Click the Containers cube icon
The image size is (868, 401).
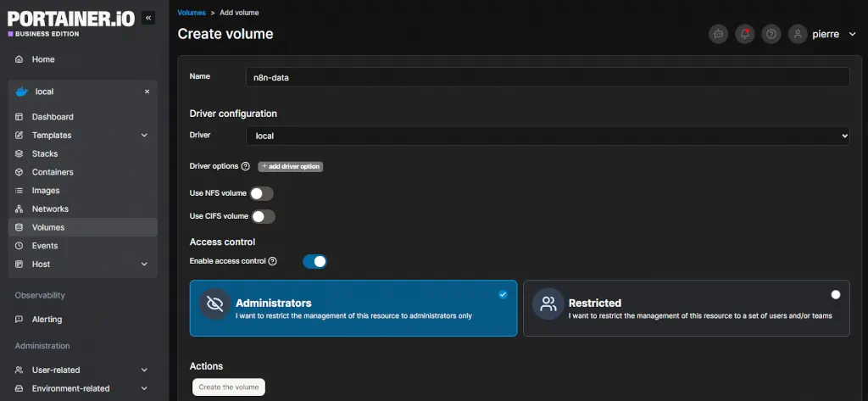19,172
